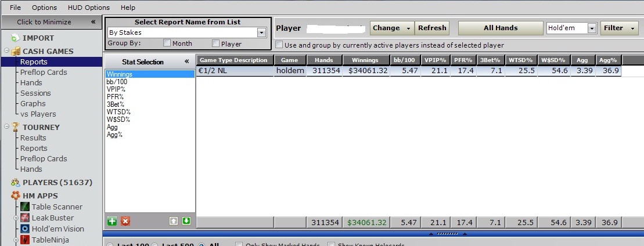The width and height of the screenshot is (644, 246).
Task: Open the vs Players view
Action: tap(38, 114)
